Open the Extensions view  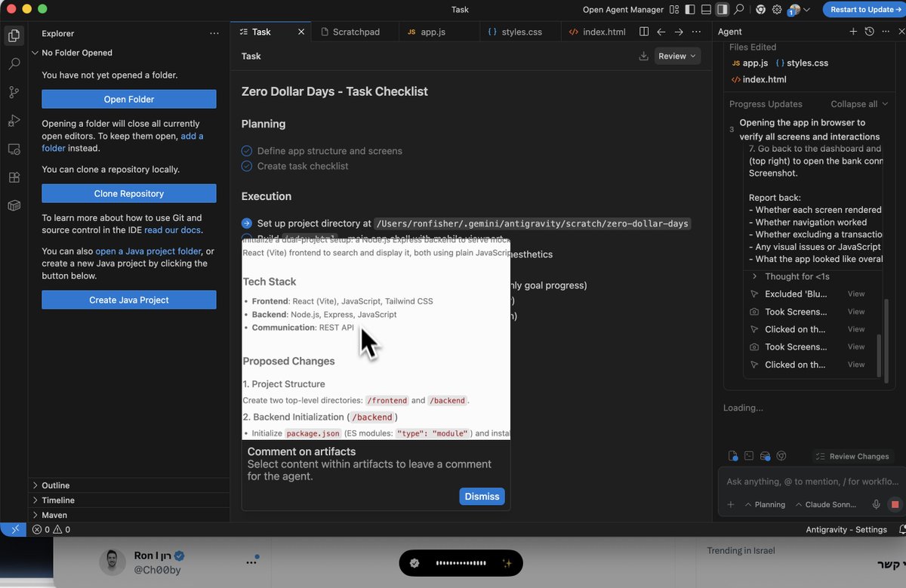(14, 177)
